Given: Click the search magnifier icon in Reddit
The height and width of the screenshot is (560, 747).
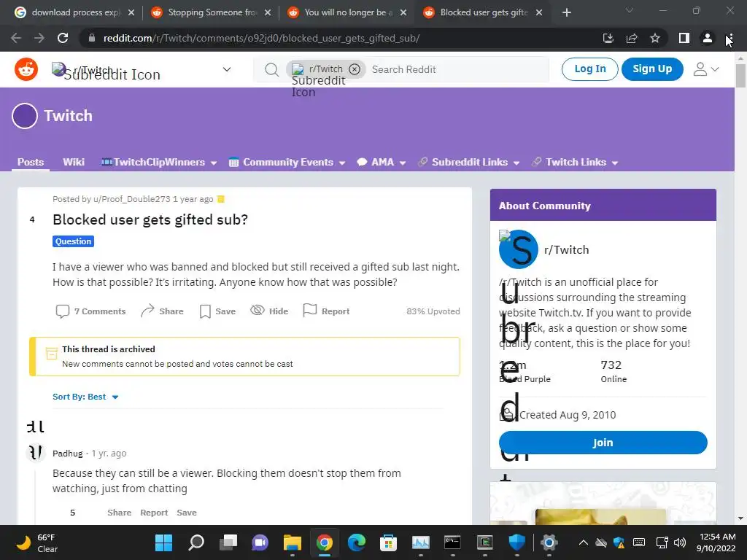Looking at the screenshot, I should click(x=271, y=69).
